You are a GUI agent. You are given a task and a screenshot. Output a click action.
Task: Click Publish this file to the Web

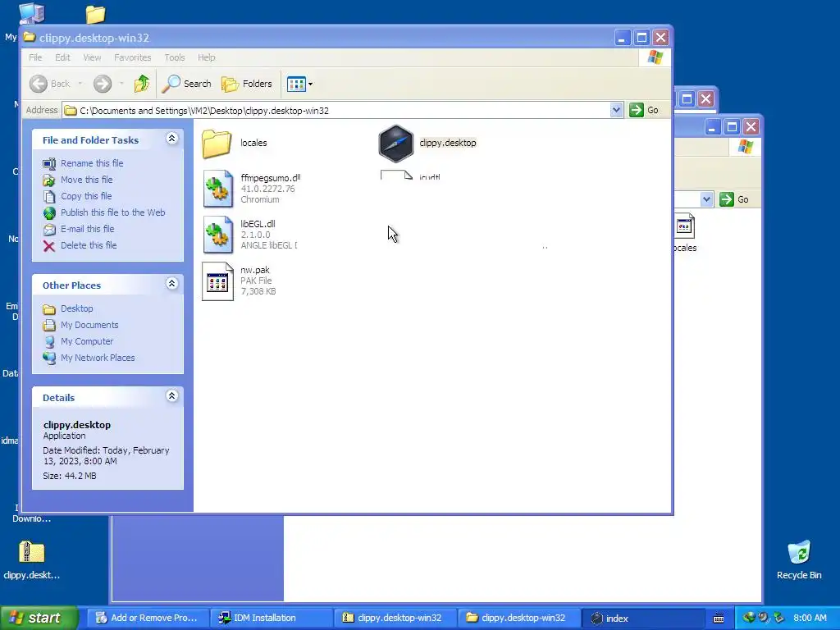113,212
